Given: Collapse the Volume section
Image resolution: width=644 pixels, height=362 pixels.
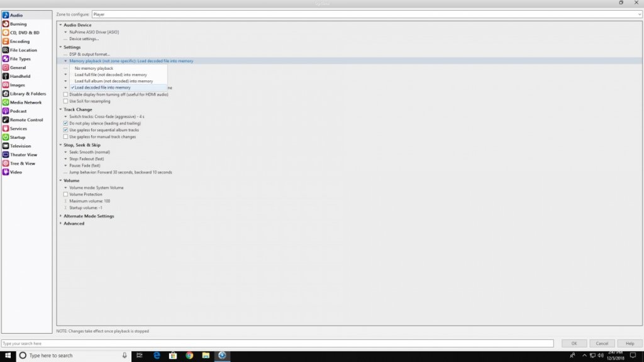Looking at the screenshot, I should (60, 180).
